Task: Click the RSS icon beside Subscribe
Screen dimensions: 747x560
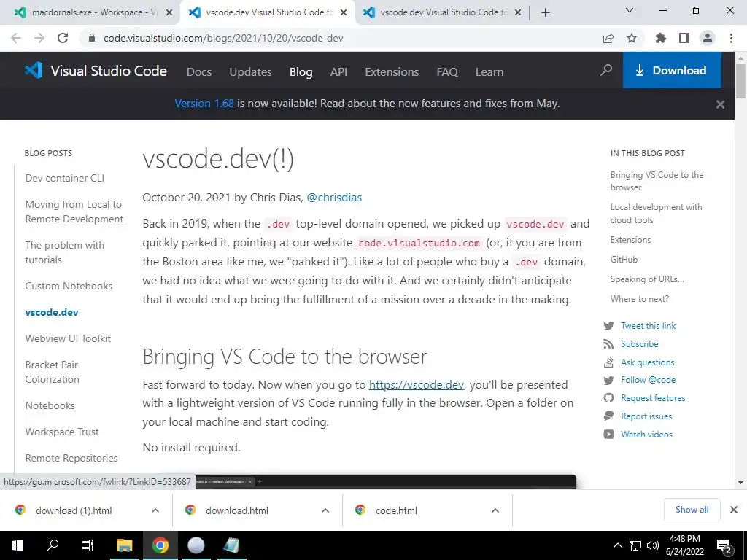Action: [x=608, y=344]
